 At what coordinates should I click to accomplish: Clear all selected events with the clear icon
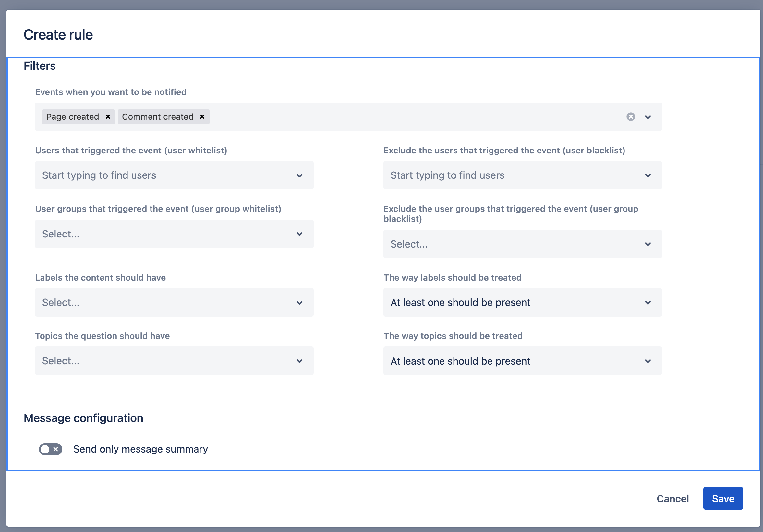pyautogui.click(x=630, y=117)
